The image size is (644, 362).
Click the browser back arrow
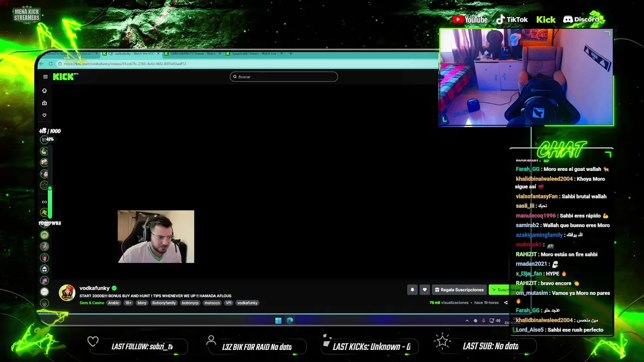click(41, 64)
